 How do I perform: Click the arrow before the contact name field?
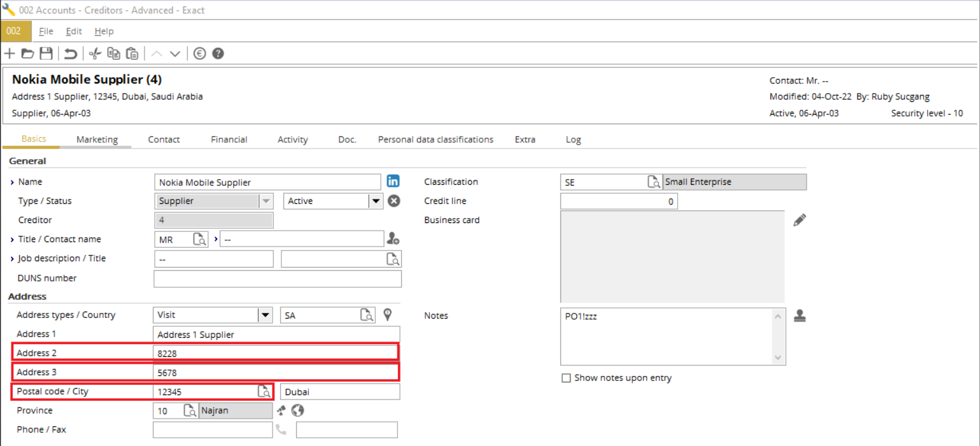pos(215,239)
